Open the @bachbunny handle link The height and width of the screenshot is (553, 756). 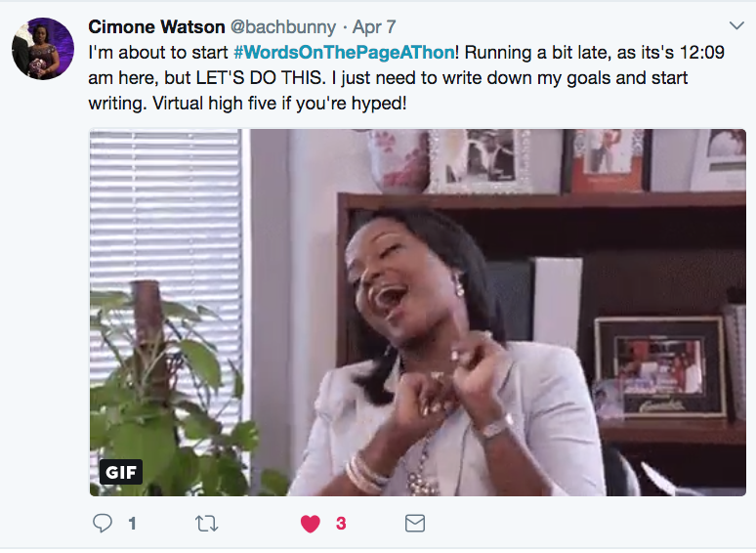286,25
